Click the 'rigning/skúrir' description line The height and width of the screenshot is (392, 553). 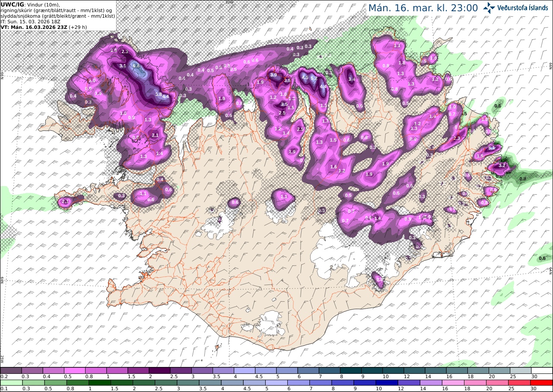pyautogui.click(x=57, y=10)
